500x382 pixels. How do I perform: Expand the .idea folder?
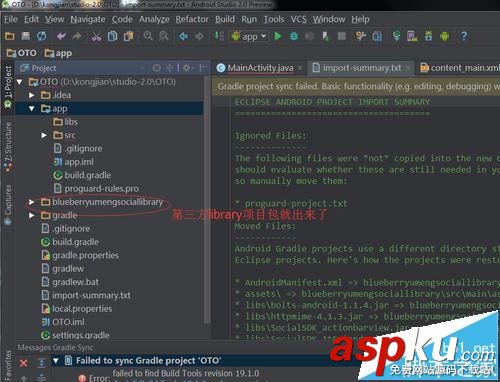[x=32, y=95]
